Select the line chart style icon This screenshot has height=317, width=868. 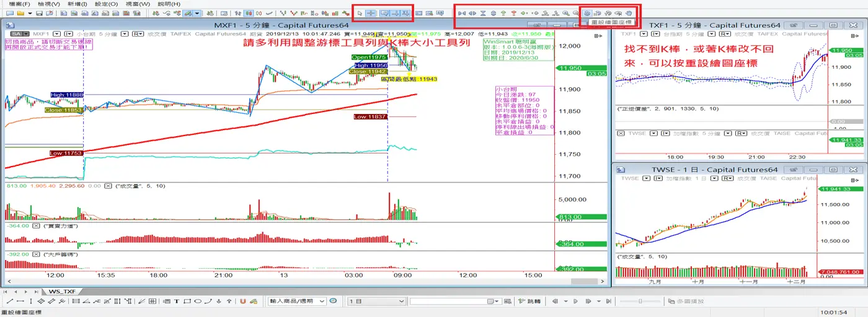[x=270, y=13]
